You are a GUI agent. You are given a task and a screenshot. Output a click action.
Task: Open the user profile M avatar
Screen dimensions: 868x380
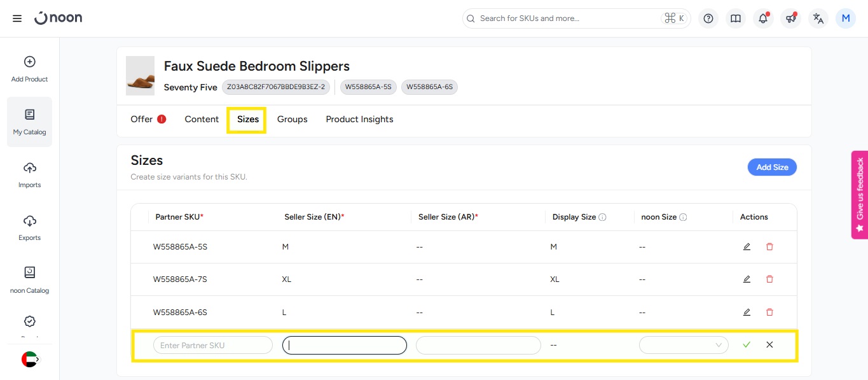[x=845, y=18]
